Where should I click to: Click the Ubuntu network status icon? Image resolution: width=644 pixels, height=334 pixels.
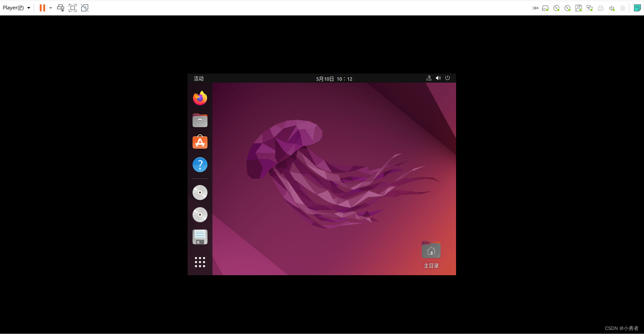(x=429, y=78)
